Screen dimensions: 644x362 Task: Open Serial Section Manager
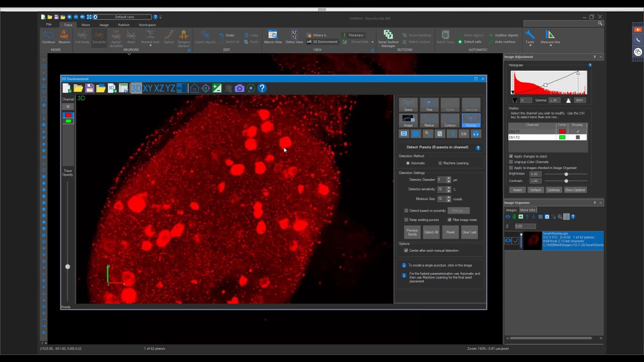coord(388,38)
